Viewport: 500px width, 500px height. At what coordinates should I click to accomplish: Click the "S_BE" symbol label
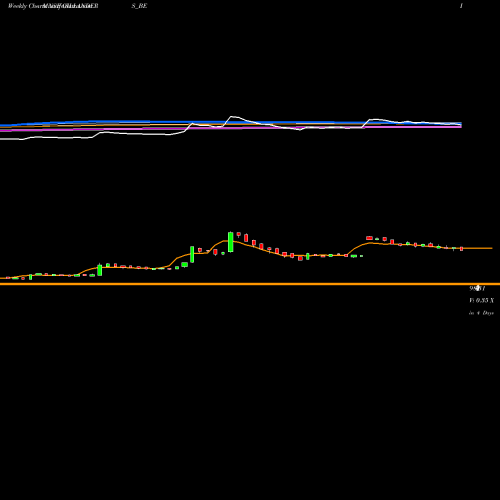pyautogui.click(x=139, y=6)
